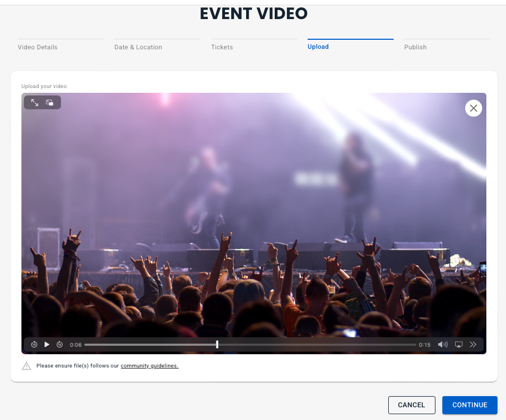Open the Tickets step
The width and height of the screenshot is (506, 420).
pyautogui.click(x=222, y=47)
